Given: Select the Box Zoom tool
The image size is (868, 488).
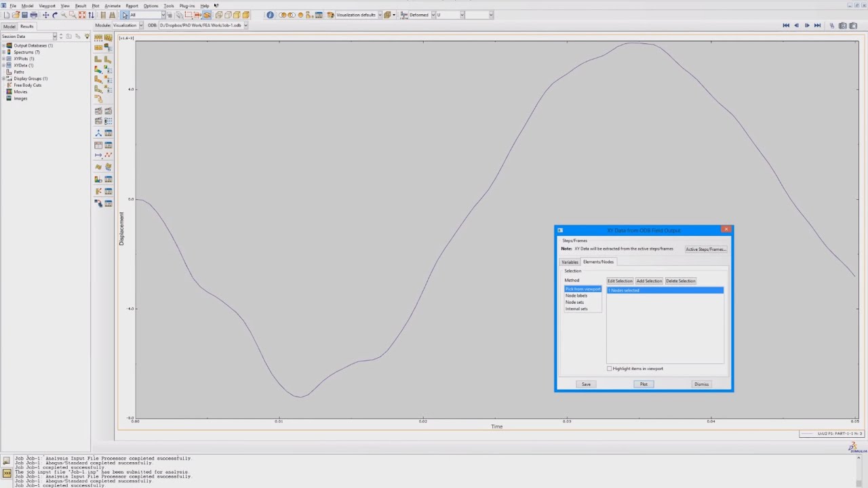Looking at the screenshot, I should 73,15.
